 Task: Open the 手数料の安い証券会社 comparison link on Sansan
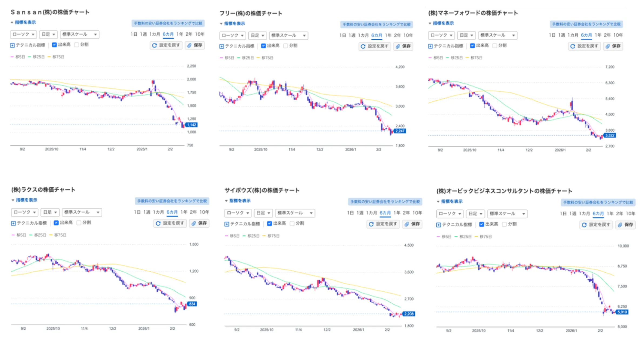(x=168, y=24)
